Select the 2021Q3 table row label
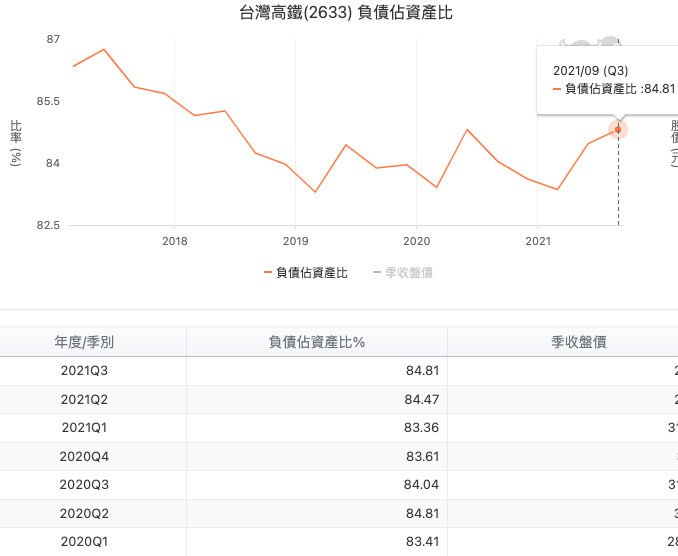 tap(84, 371)
